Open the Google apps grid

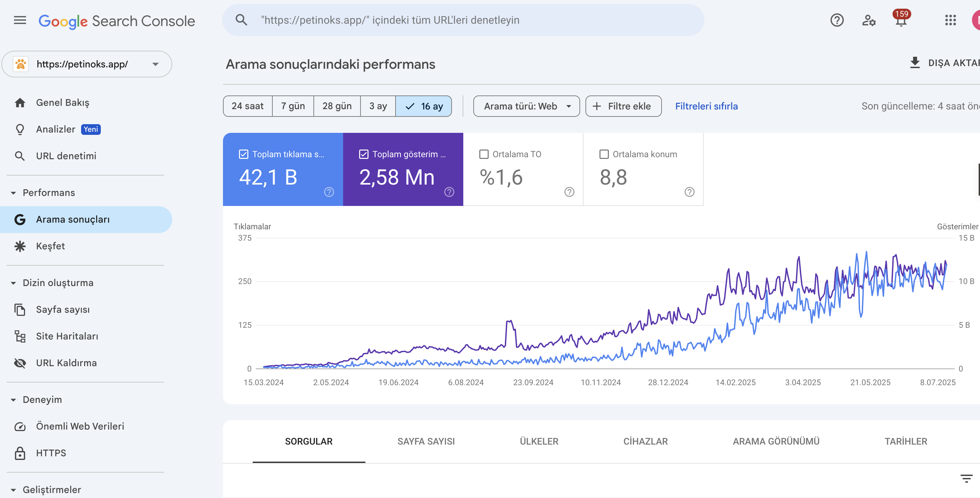pyautogui.click(x=950, y=20)
